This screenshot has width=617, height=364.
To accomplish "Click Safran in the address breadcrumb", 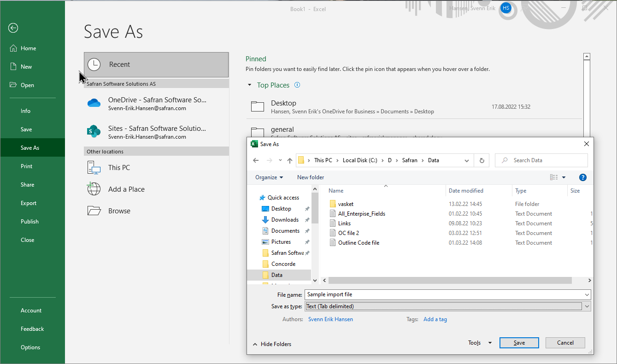I will coord(410,160).
